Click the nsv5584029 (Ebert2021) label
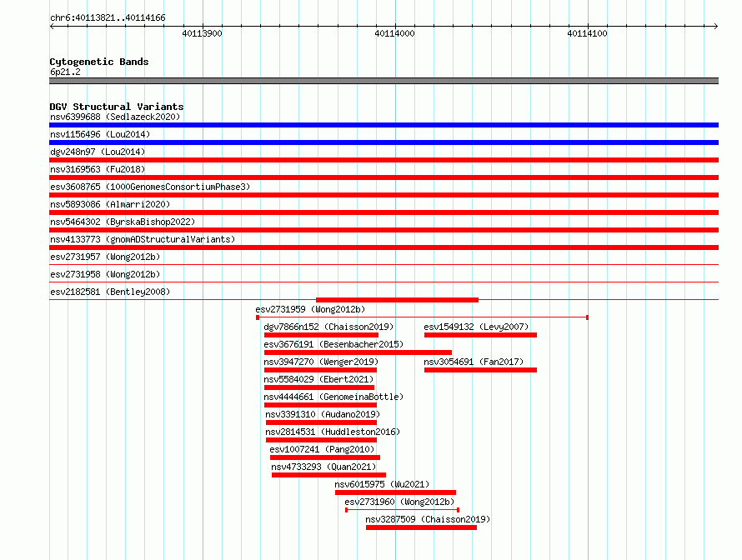Image resolution: width=742 pixels, height=560 pixels. click(x=318, y=379)
